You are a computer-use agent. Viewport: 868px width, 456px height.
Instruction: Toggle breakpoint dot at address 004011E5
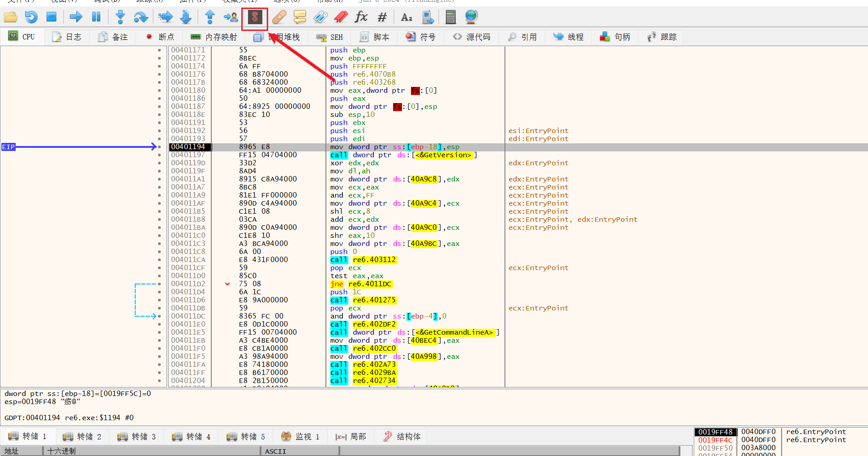[159, 332]
